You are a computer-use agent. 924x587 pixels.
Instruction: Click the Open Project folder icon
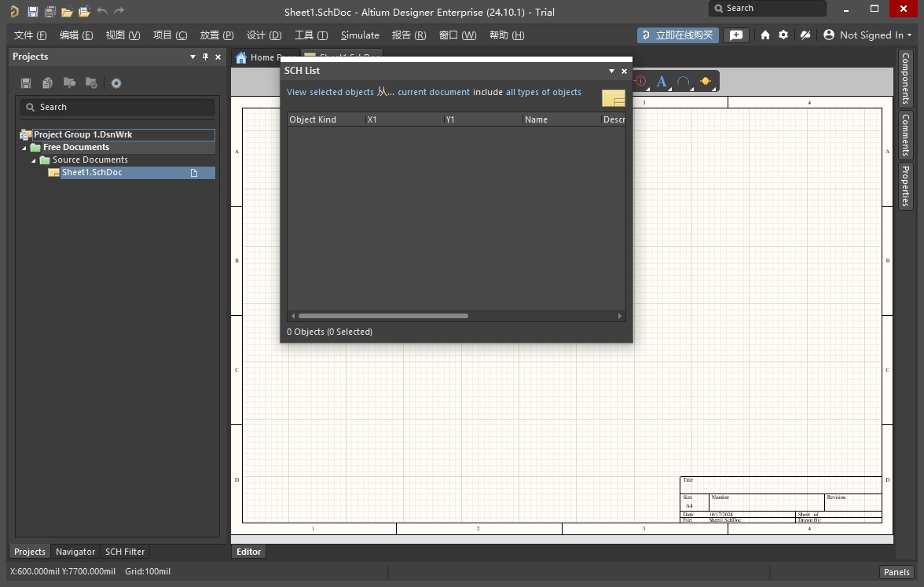click(84, 11)
